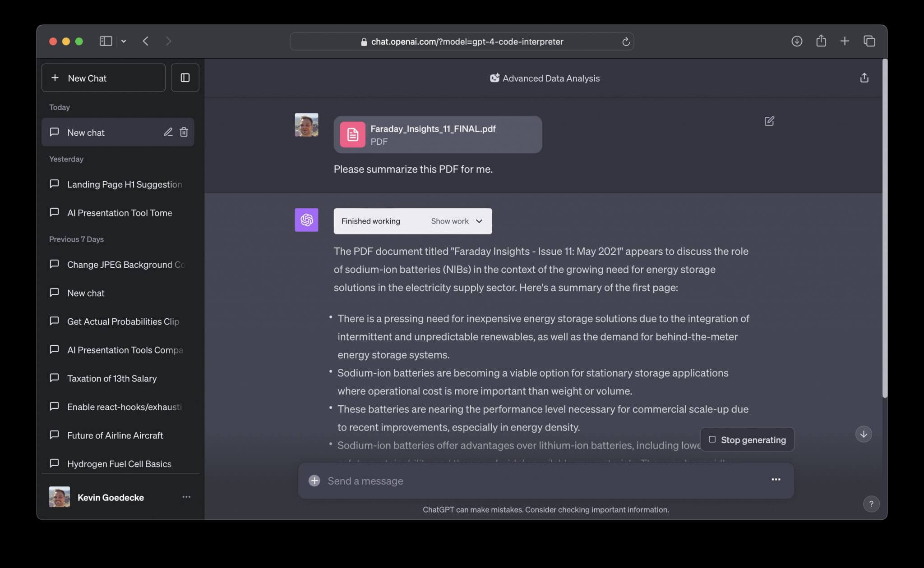This screenshot has height=568, width=924.
Task: Edit the PDF summary prompt using pencil icon
Action: (769, 121)
